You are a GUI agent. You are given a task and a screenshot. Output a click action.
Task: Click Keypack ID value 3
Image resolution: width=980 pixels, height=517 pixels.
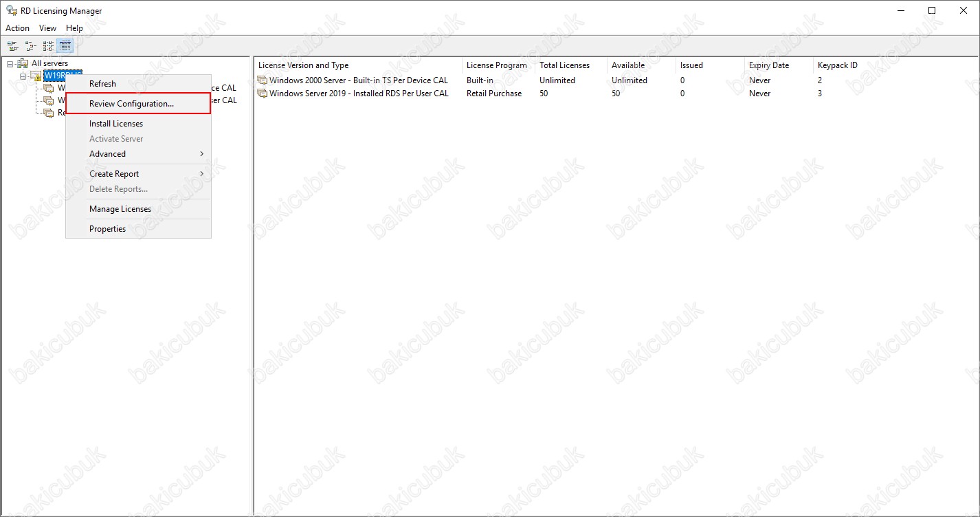(x=820, y=93)
